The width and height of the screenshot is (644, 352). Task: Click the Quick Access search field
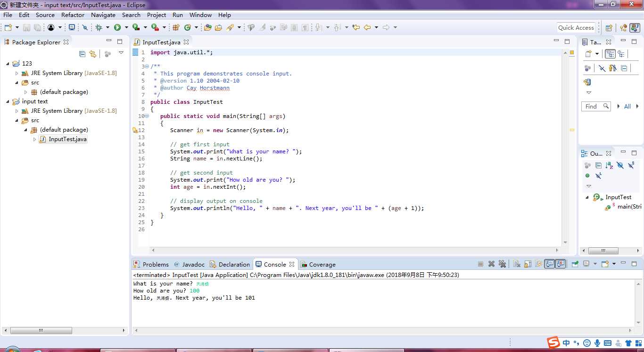pyautogui.click(x=576, y=28)
